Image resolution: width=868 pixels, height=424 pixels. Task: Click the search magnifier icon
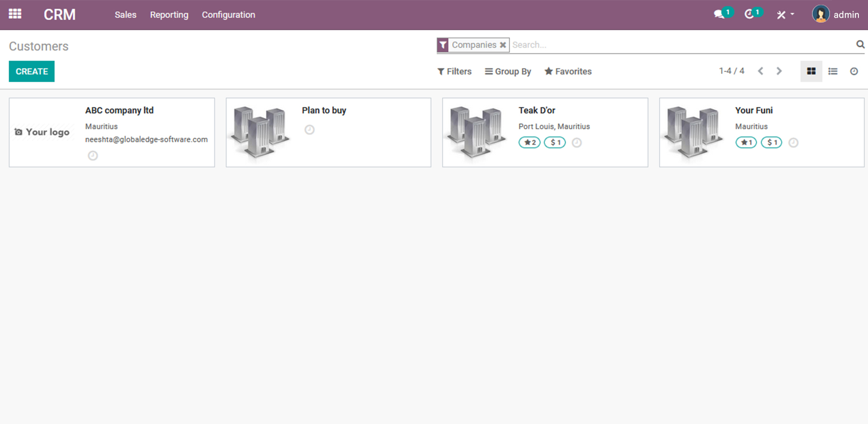coord(860,44)
